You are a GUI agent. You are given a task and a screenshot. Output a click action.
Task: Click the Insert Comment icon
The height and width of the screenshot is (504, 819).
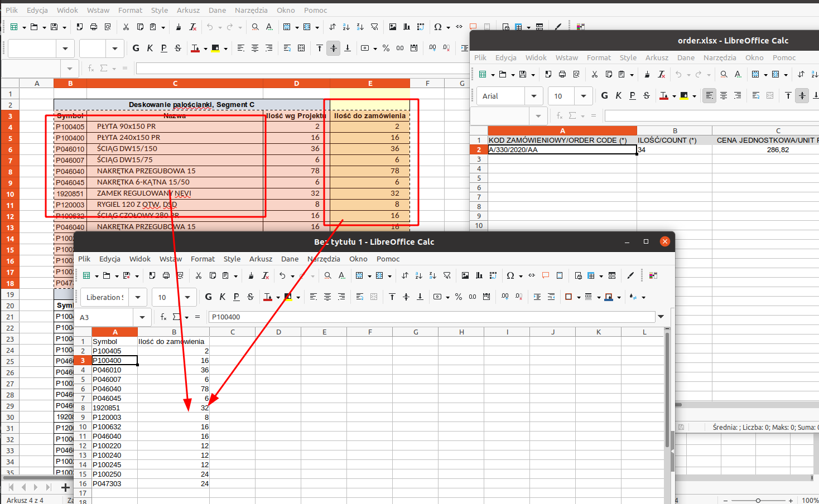coord(546,275)
